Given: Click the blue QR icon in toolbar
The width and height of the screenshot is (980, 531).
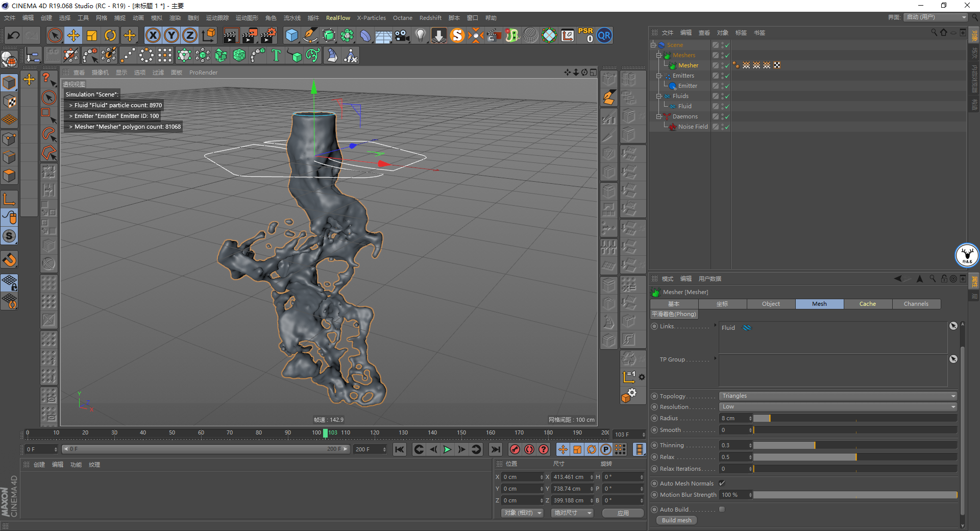Looking at the screenshot, I should click(604, 35).
